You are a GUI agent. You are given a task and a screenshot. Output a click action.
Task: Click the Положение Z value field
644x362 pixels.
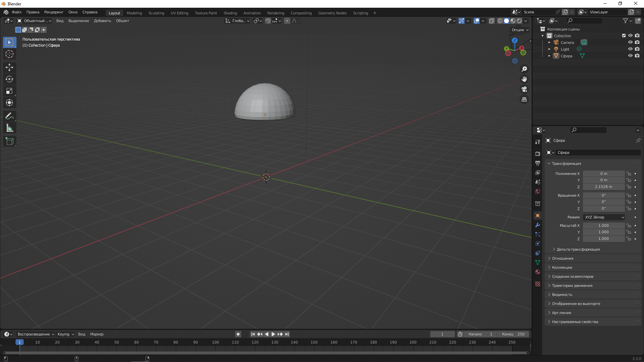(604, 187)
